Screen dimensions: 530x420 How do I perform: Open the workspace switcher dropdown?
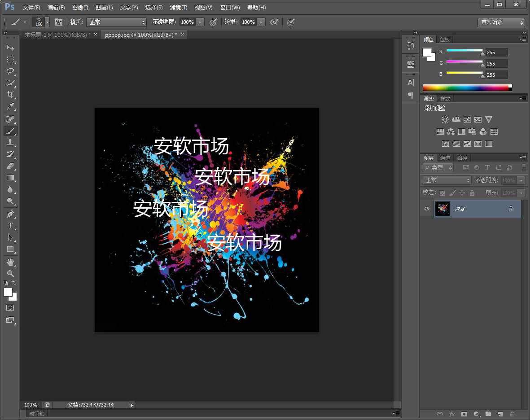[501, 22]
